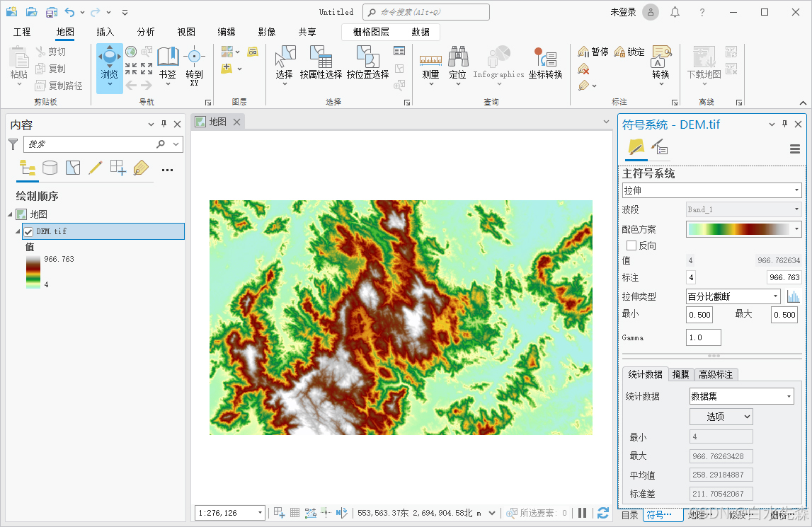Collapse the 地图 tree node
The image size is (812, 527).
tap(11, 214)
